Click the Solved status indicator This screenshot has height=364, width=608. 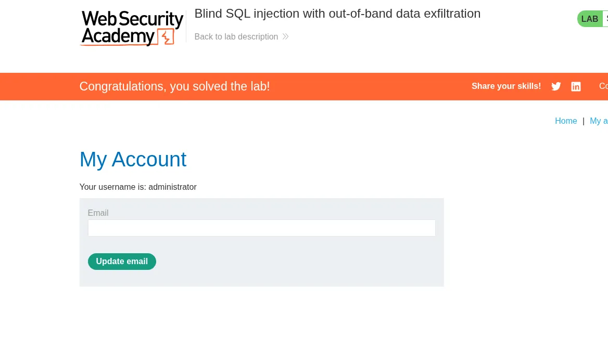coord(606,19)
